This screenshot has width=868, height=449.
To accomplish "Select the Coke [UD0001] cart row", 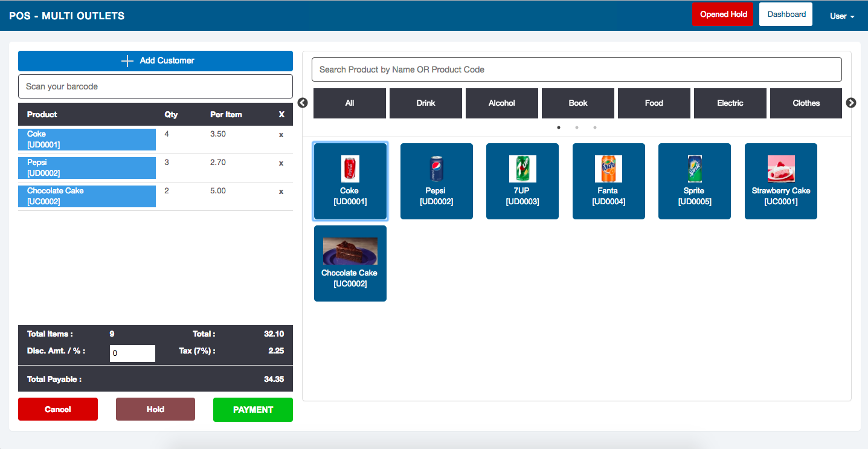I will [x=87, y=140].
